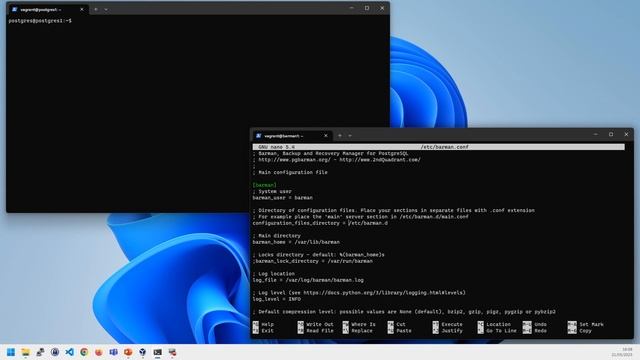This screenshot has width=640, height=360.
Task: Open Firefox from the taskbar
Action: click(x=99, y=352)
